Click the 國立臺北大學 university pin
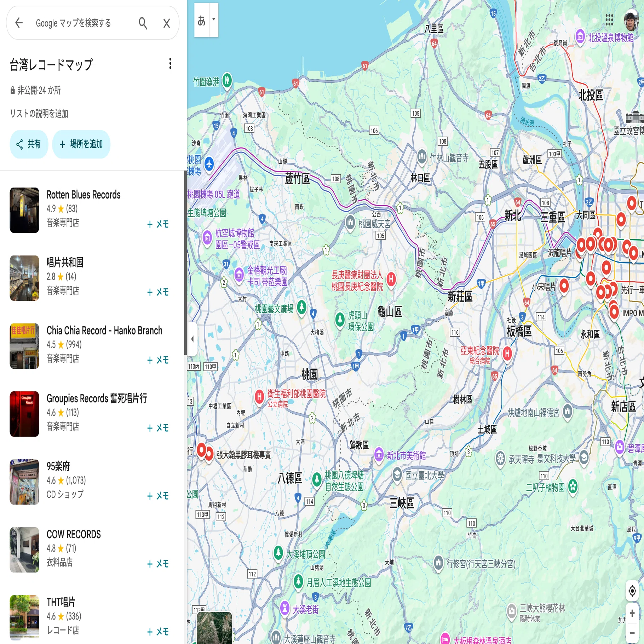Image resolution: width=644 pixels, height=644 pixels. coord(397,474)
